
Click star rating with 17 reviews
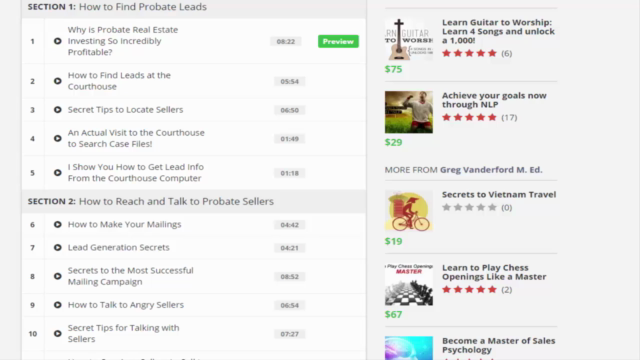[x=469, y=118]
